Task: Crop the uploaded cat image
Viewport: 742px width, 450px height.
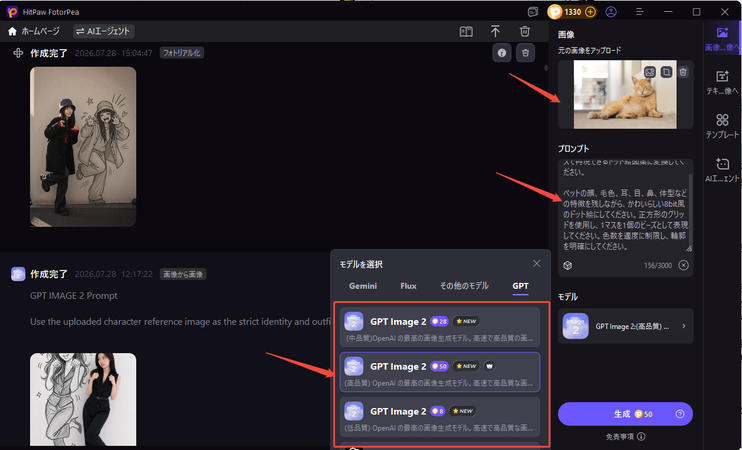Action: (666, 72)
